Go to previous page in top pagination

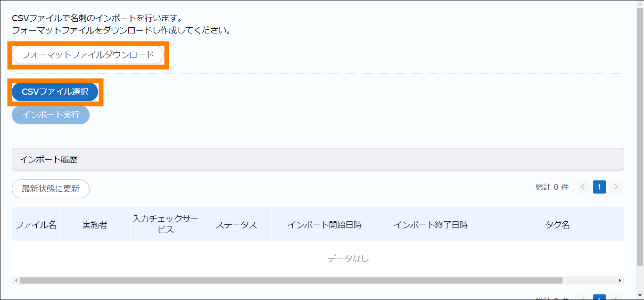pos(583,187)
